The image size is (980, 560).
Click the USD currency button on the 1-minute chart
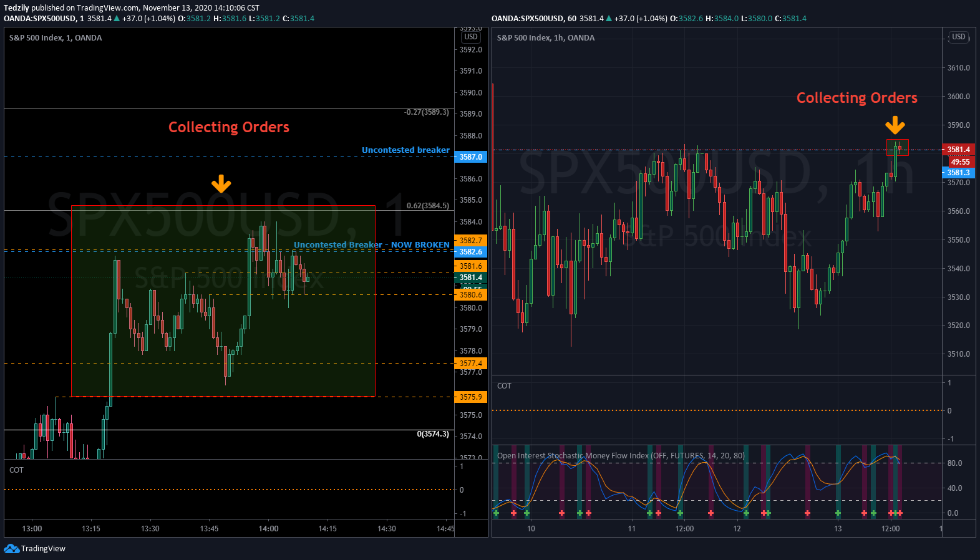click(x=471, y=37)
